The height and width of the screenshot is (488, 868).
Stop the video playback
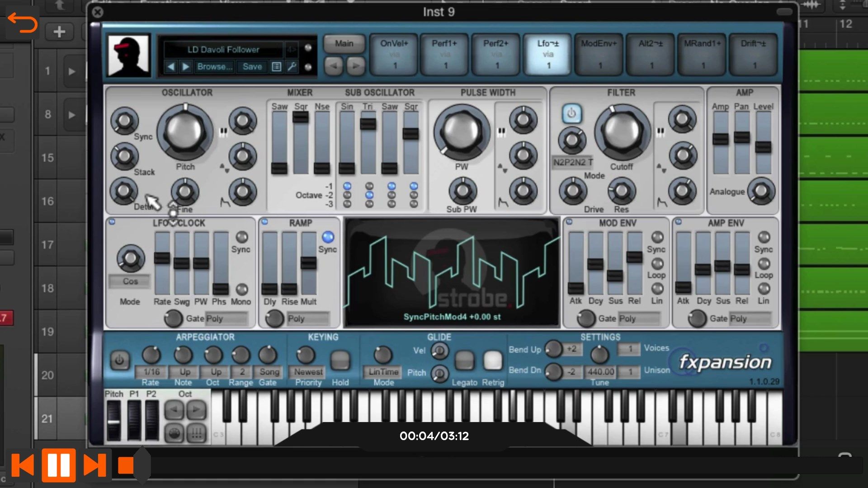pos(126,465)
